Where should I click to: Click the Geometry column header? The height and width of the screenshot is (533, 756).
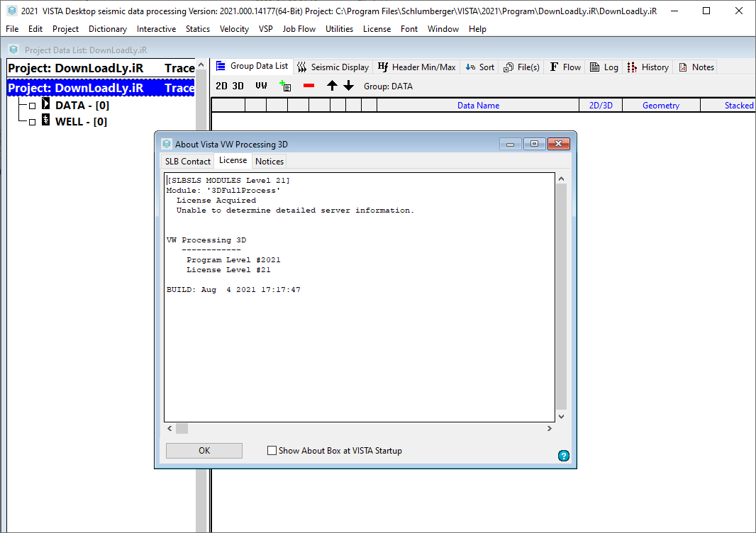pos(661,105)
